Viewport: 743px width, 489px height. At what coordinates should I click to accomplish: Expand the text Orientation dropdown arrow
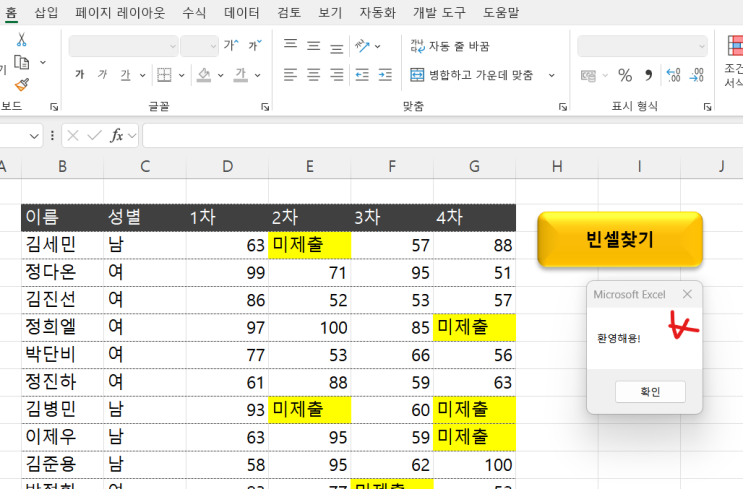[378, 46]
